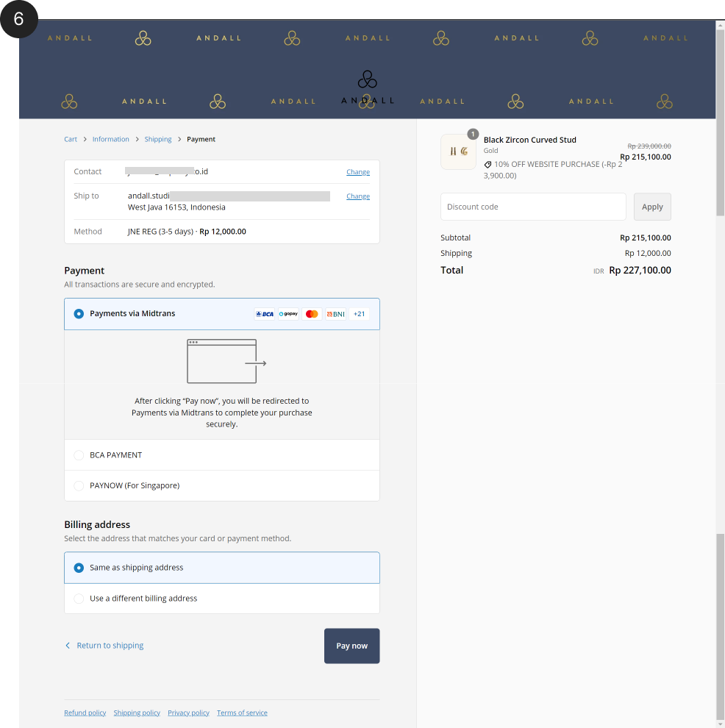The image size is (725, 728).
Task: Focus the Discount code input field
Action: click(x=533, y=207)
